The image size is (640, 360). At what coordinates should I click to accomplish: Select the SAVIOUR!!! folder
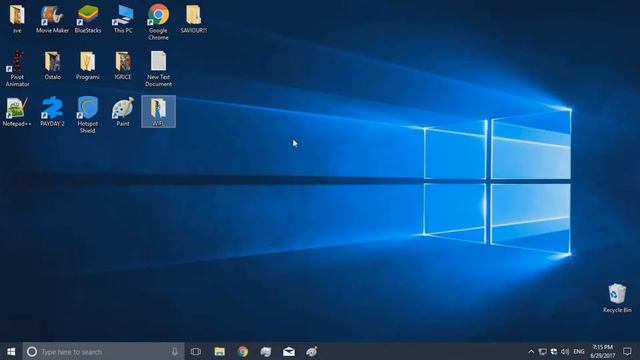tap(194, 19)
